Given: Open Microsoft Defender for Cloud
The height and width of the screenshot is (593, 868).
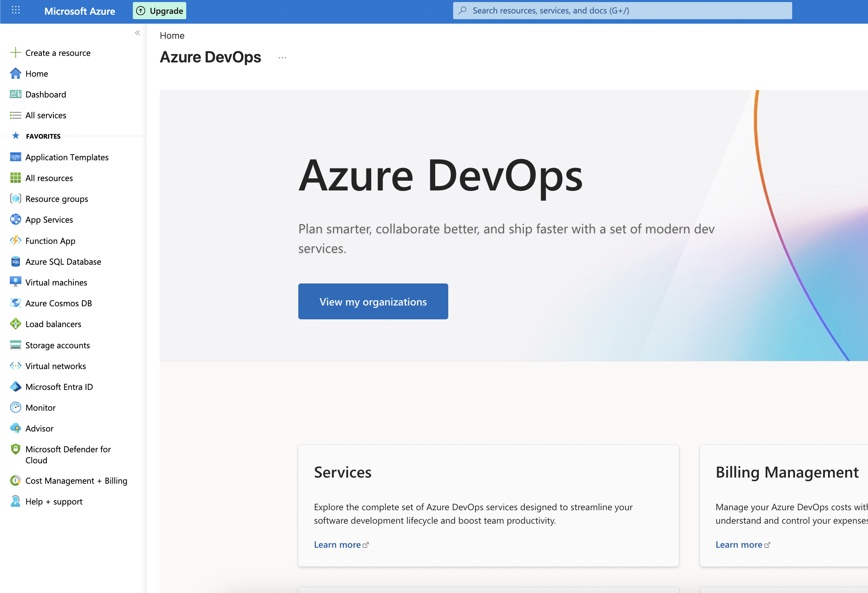Looking at the screenshot, I should pos(68,455).
